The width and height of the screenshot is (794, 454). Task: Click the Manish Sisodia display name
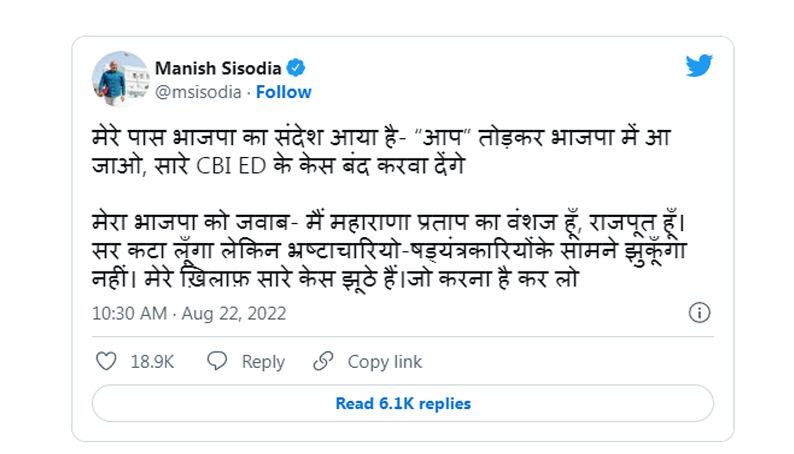[x=217, y=68]
